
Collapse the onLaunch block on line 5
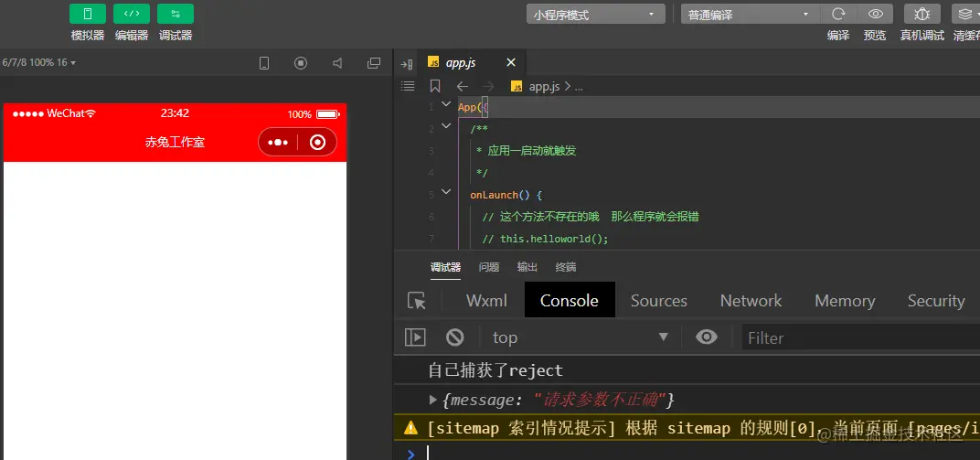445,192
